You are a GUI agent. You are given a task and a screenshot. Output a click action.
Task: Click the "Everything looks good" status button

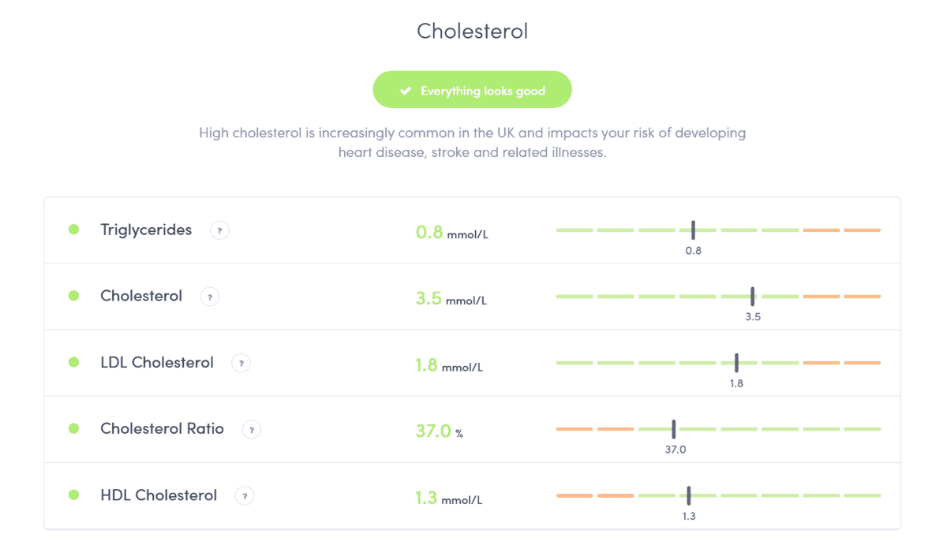(472, 91)
